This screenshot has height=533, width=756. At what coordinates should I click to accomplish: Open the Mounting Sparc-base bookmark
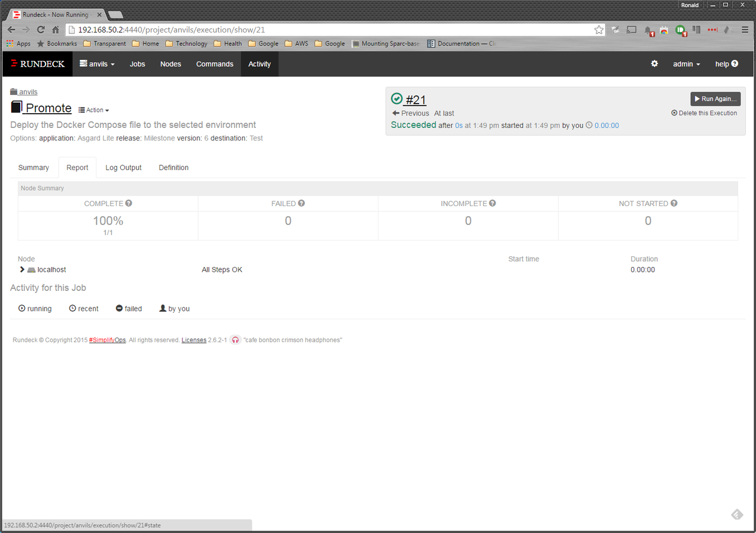(386, 44)
